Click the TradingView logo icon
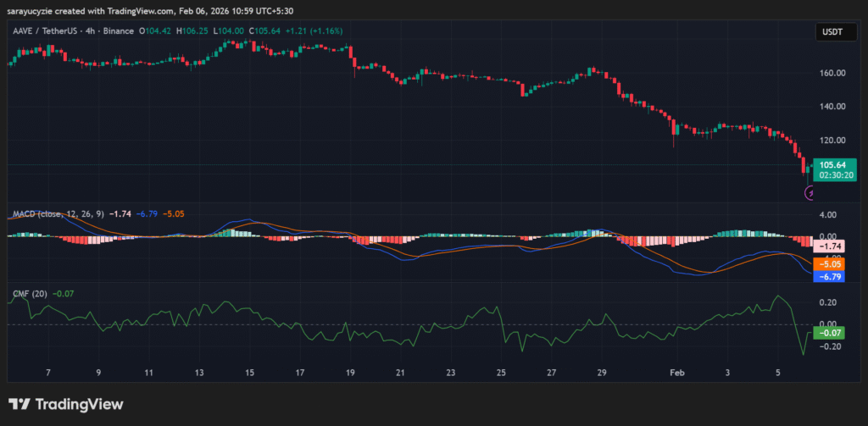The width and height of the screenshot is (868, 426). (x=19, y=404)
